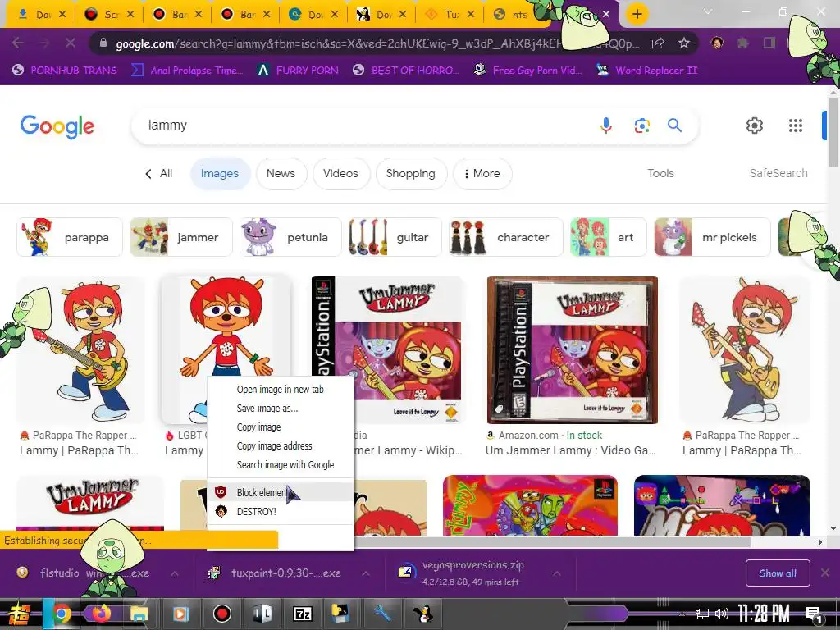Select Block element menu entry
Viewport: 840px width, 630px height.
click(x=281, y=492)
